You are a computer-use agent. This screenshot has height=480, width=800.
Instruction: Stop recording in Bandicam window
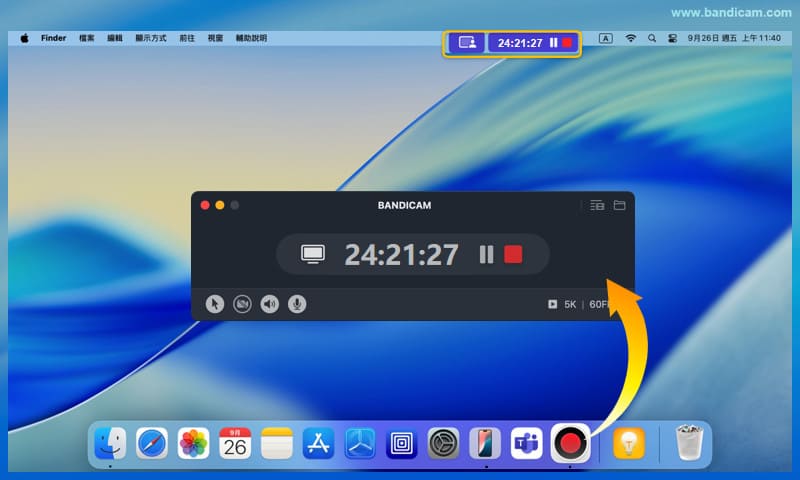pyautogui.click(x=513, y=254)
